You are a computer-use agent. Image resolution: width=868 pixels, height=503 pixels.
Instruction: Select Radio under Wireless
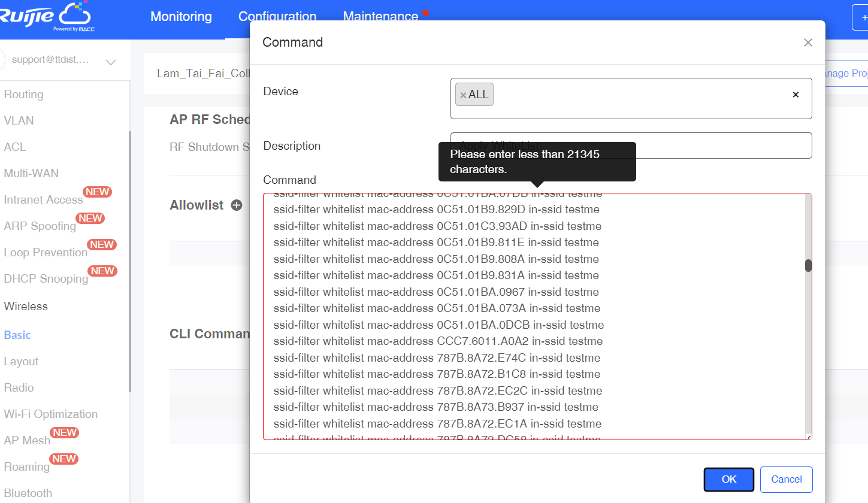pos(19,387)
